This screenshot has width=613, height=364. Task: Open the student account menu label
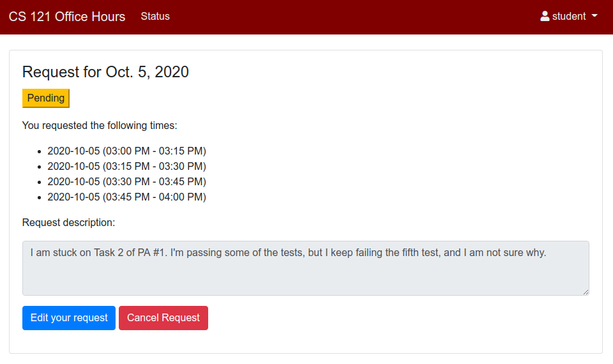[569, 17]
